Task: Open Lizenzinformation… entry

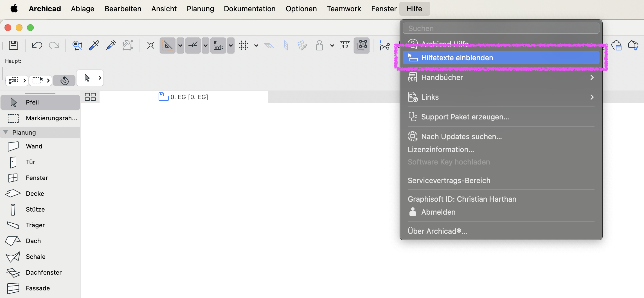Action: pos(501,150)
